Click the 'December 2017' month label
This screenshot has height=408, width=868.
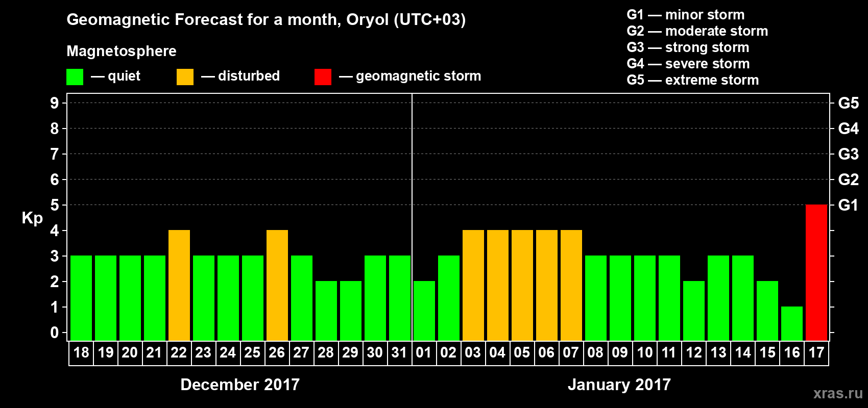(x=240, y=385)
